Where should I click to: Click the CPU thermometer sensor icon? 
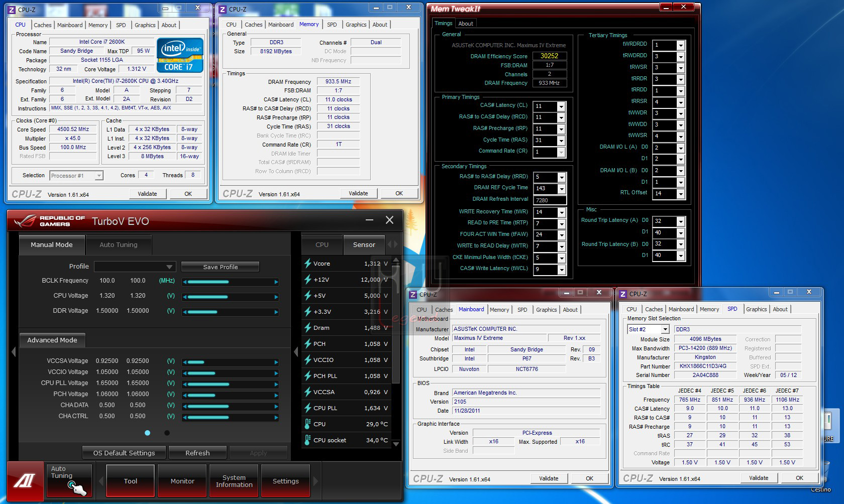(307, 424)
